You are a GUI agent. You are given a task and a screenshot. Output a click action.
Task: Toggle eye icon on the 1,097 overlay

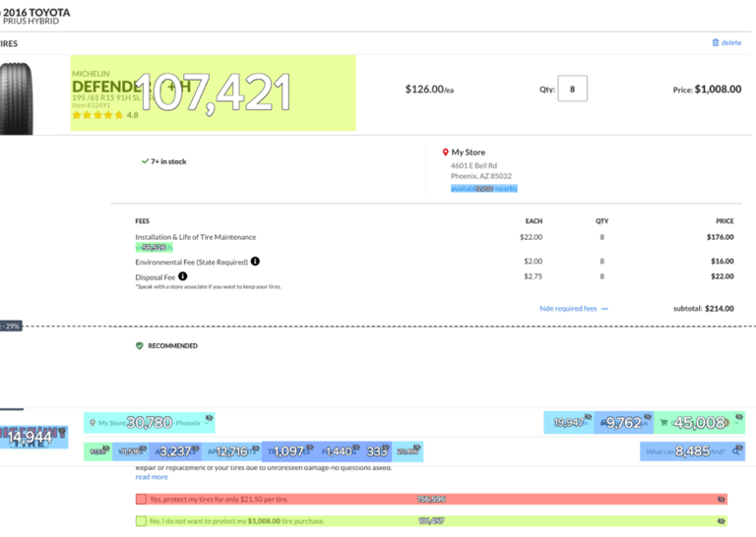coord(309,447)
